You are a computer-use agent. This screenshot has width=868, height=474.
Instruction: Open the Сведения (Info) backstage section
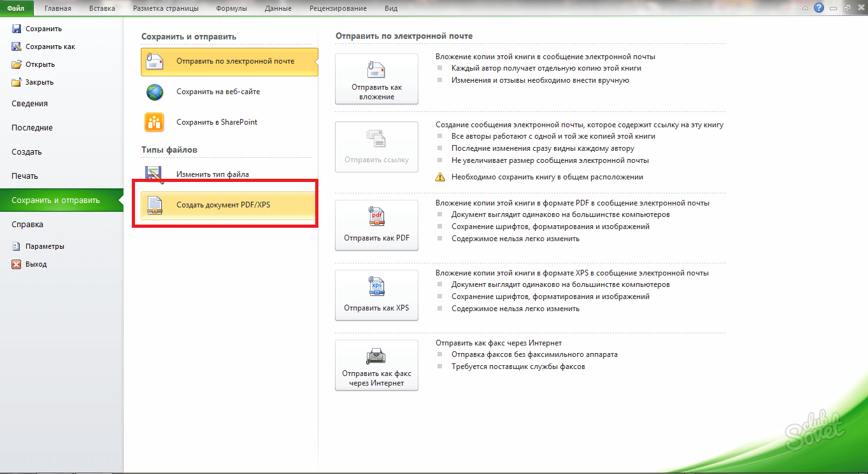29,104
